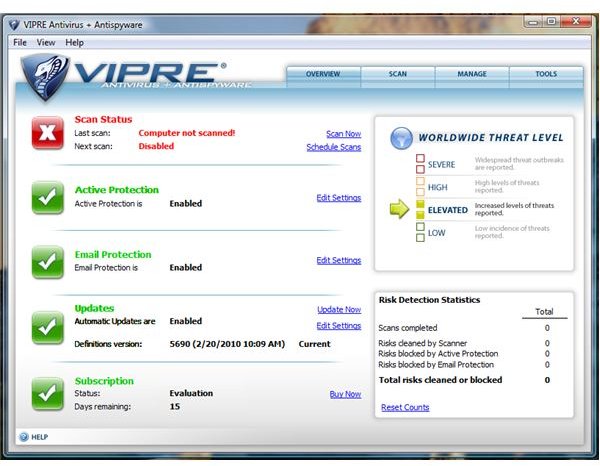This screenshot has height=466, width=600.
Task: Open the File menu
Action: point(20,42)
